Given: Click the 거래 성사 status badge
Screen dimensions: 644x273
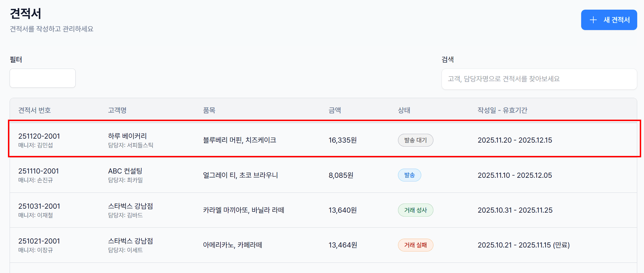Looking at the screenshot, I should [416, 210].
